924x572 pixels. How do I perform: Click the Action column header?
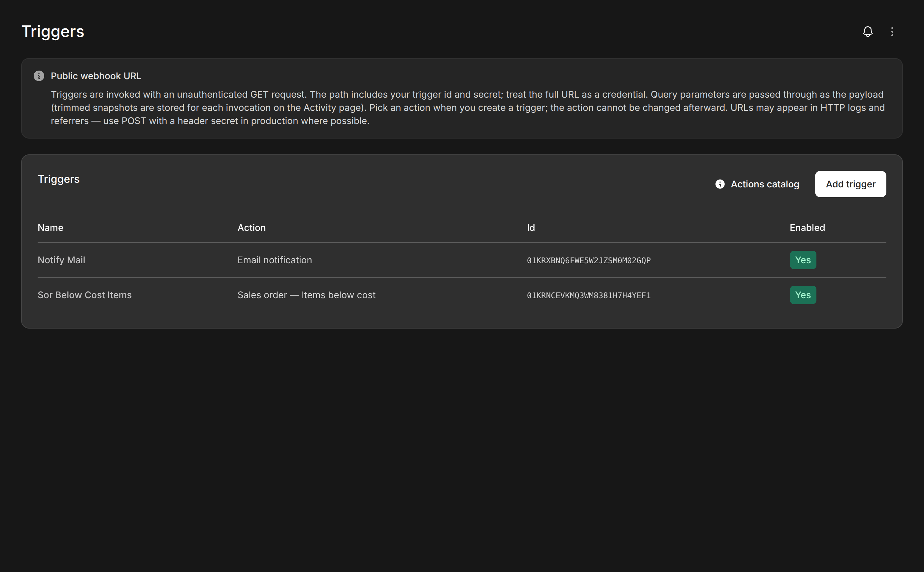[251, 228]
